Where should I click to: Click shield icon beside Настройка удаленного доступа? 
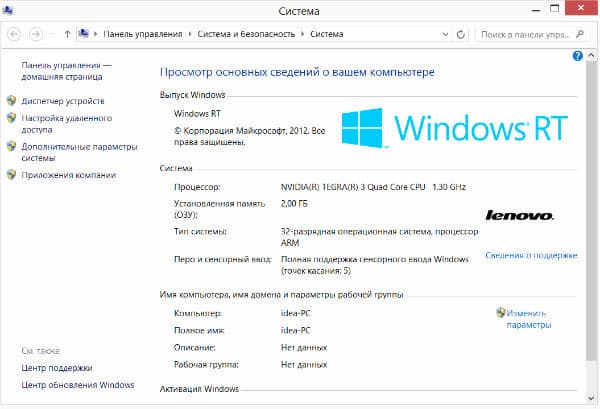click(11, 117)
